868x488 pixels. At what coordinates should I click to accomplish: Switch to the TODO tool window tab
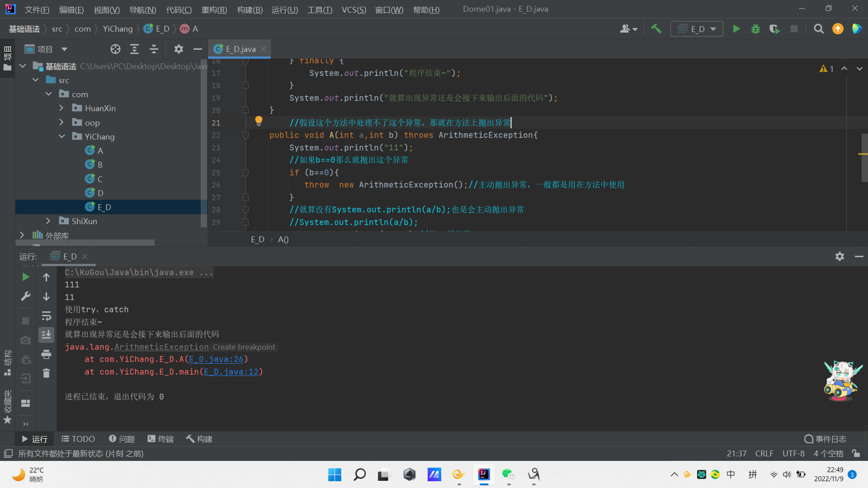coord(78,439)
